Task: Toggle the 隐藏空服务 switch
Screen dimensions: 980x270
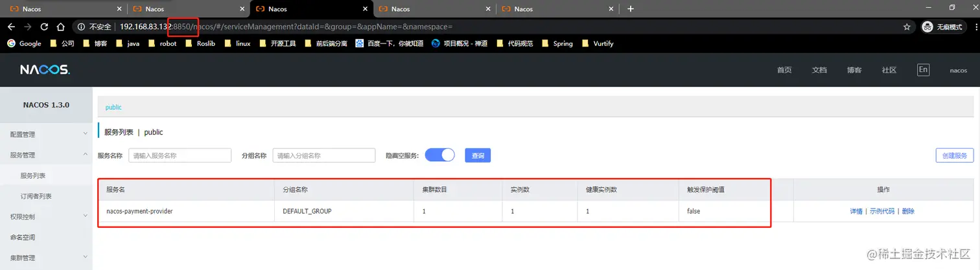Action: click(439, 155)
